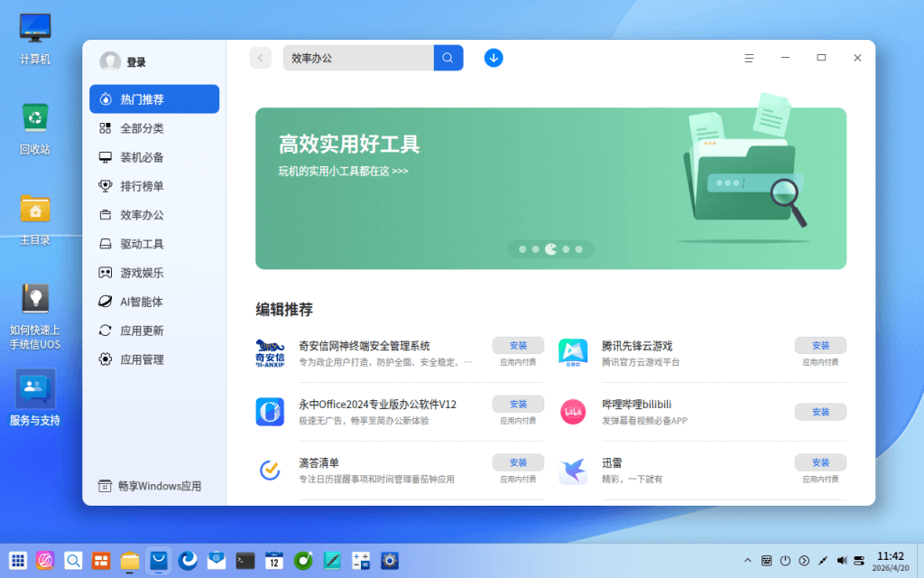Open the download manager arrow icon
The height and width of the screenshot is (578, 924).
[494, 58]
